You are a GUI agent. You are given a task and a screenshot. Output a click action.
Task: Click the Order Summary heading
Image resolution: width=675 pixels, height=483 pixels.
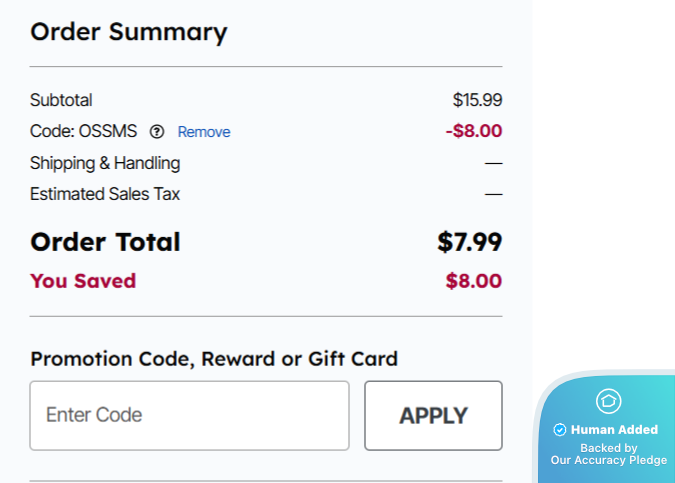129,32
